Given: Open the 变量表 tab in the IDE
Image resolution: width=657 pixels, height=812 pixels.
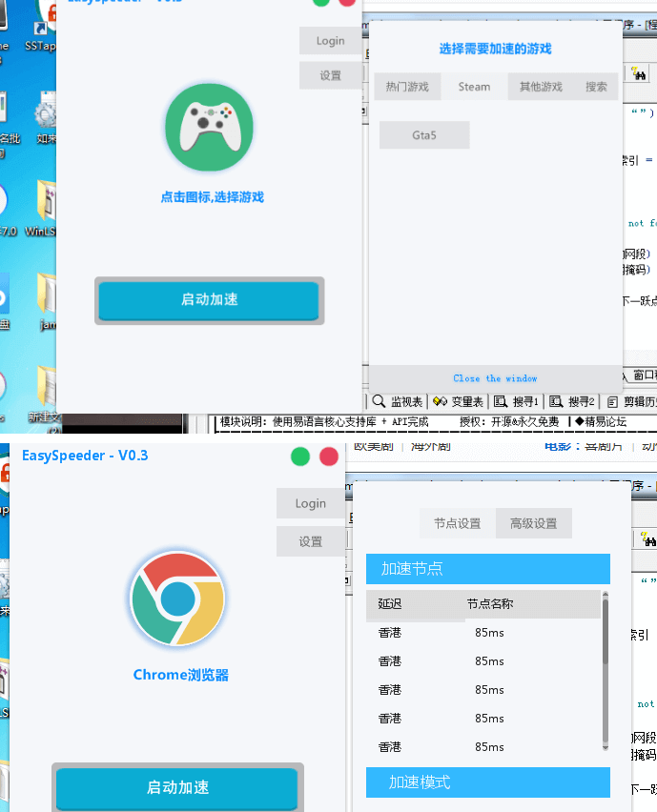Looking at the screenshot, I should pos(458,401).
